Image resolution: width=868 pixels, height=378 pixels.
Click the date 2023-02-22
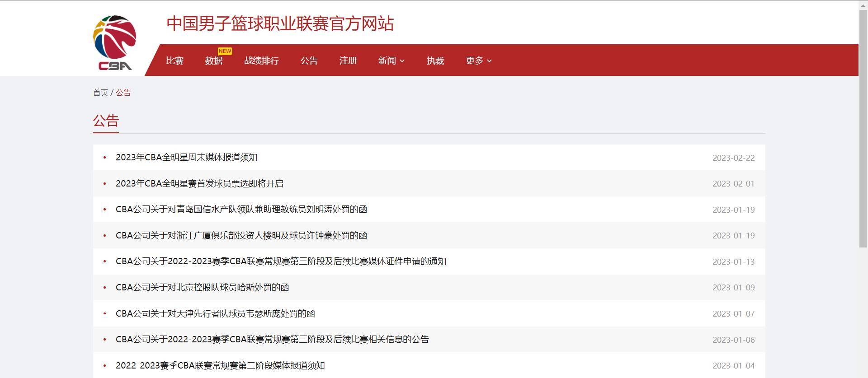tap(734, 158)
